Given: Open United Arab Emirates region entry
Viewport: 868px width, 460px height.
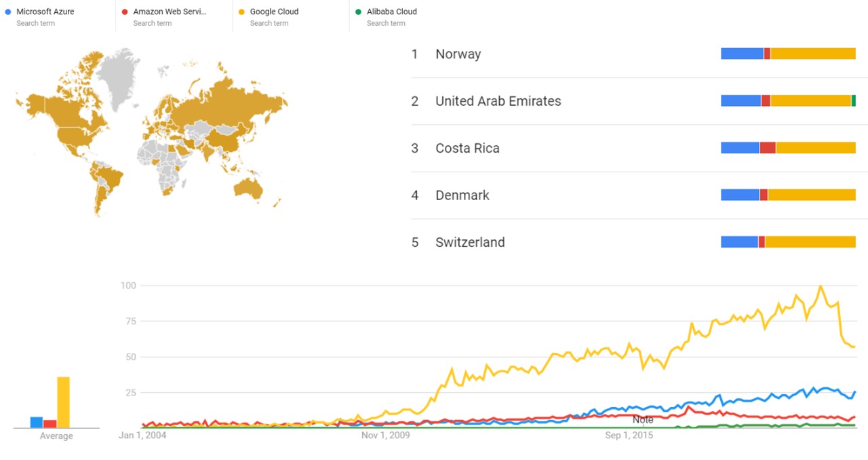Looking at the screenshot, I should 498,101.
